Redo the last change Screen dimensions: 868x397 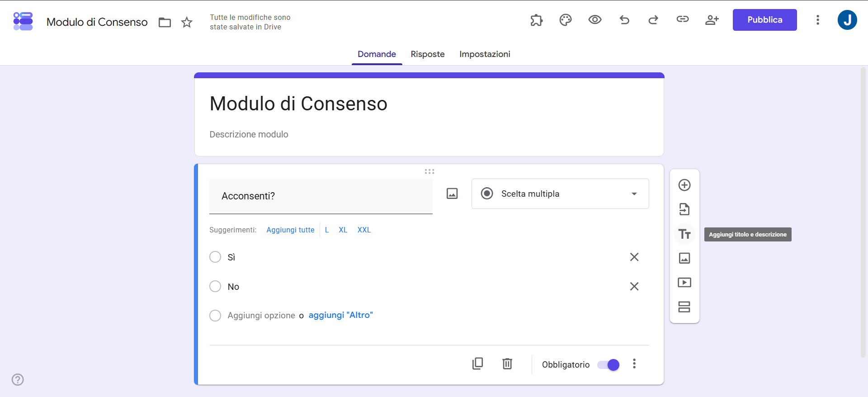[653, 19]
